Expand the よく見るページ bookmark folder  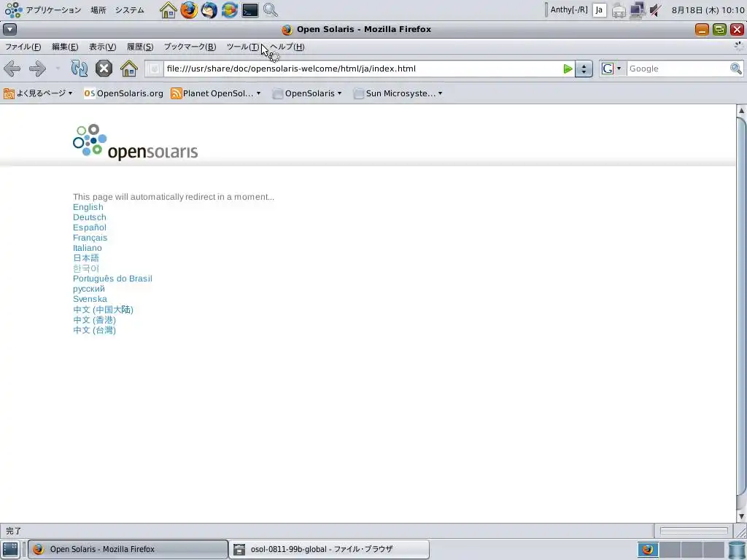38,93
